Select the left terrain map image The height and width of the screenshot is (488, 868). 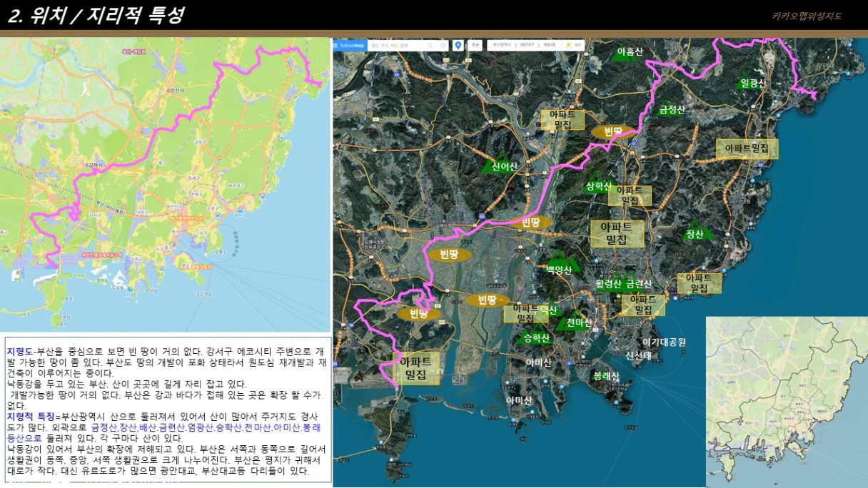tap(165, 185)
